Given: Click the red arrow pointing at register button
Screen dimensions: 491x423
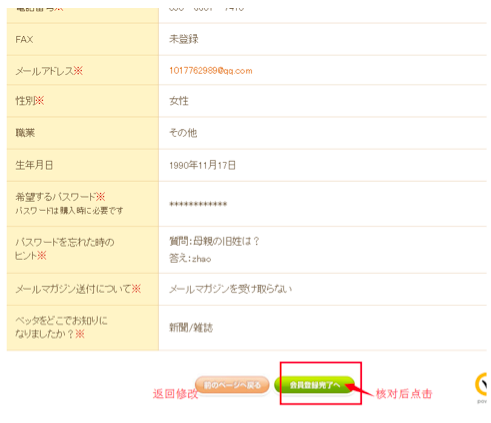Looking at the screenshot, I should tap(358, 390).
